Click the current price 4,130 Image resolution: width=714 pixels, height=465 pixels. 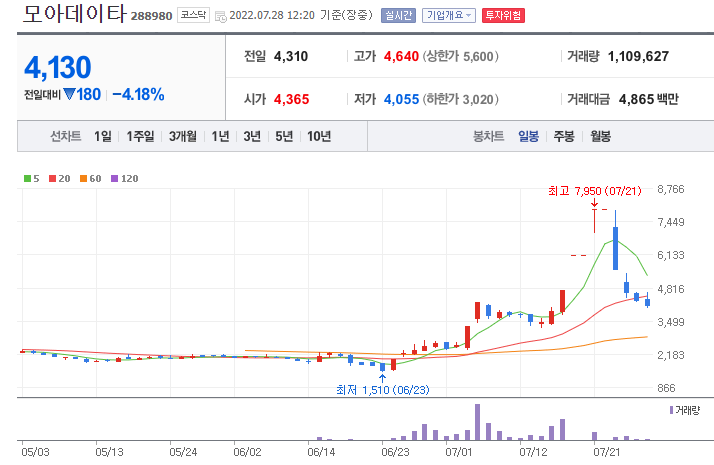(58, 67)
